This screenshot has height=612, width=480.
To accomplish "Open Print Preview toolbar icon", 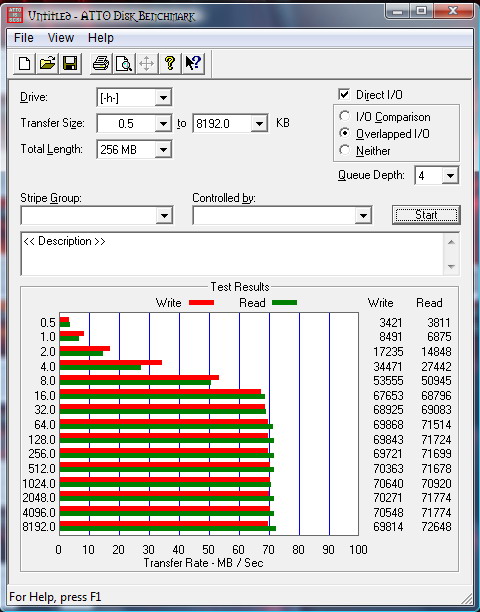I will [x=124, y=63].
